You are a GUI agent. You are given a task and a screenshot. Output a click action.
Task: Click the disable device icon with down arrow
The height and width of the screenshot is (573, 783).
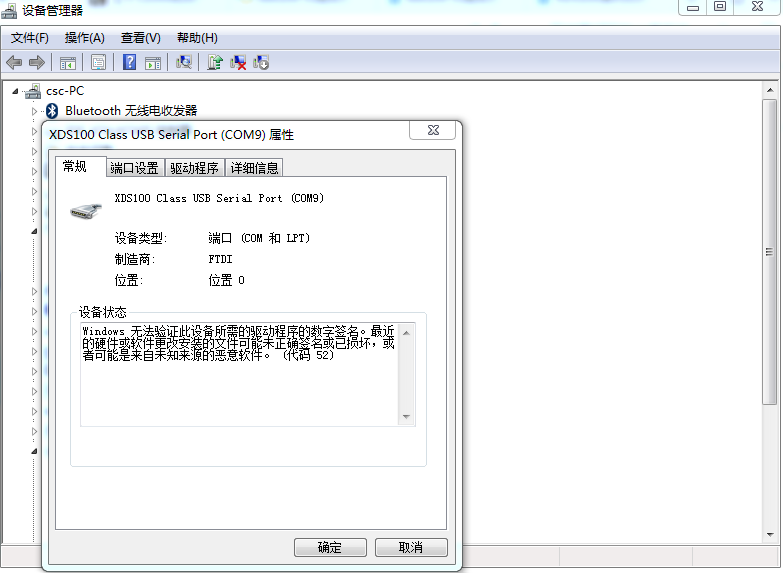click(x=261, y=62)
